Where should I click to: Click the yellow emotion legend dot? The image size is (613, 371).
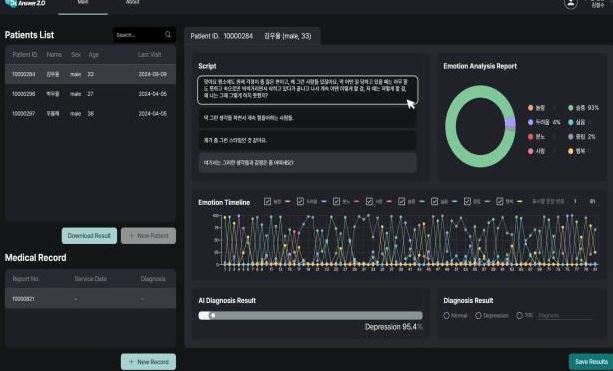tap(571, 151)
